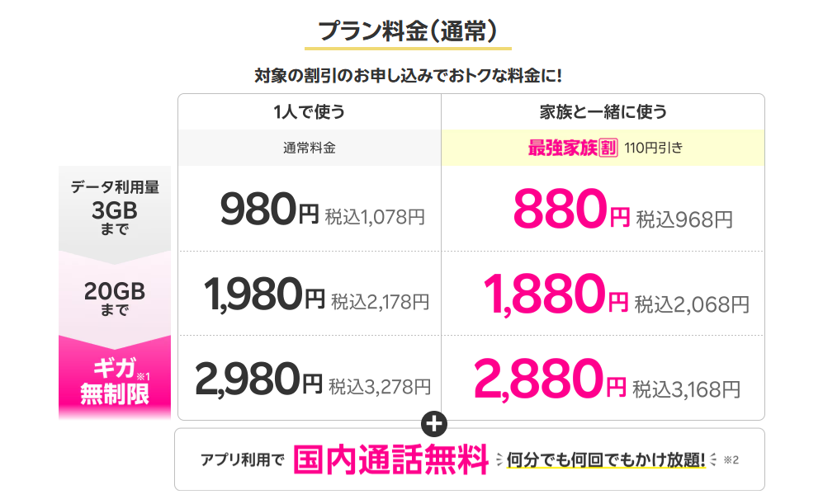The height and width of the screenshot is (504, 823).
Task: Click the pink 880円 family price
Action: 571,212
